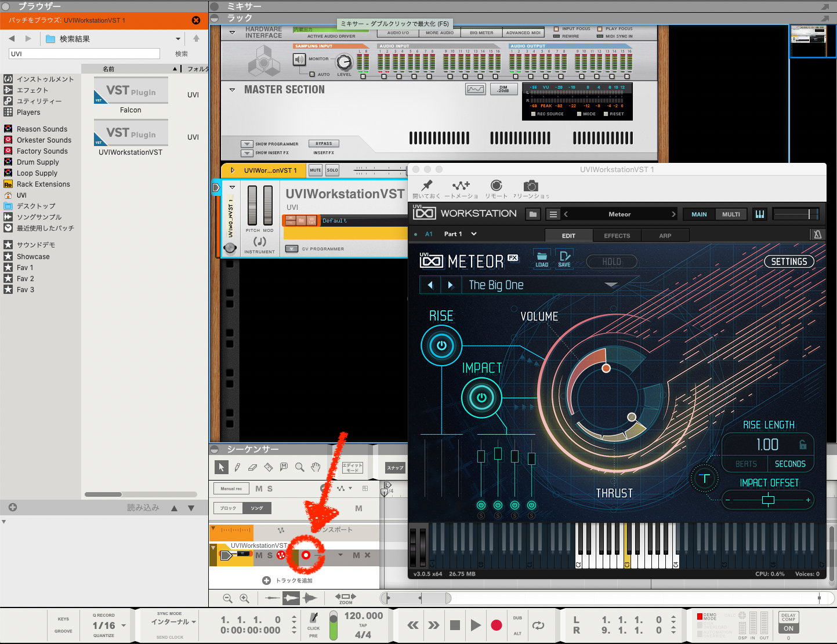Open the quantize value 1/16 dropdown
The image size is (837, 644).
coord(124,626)
